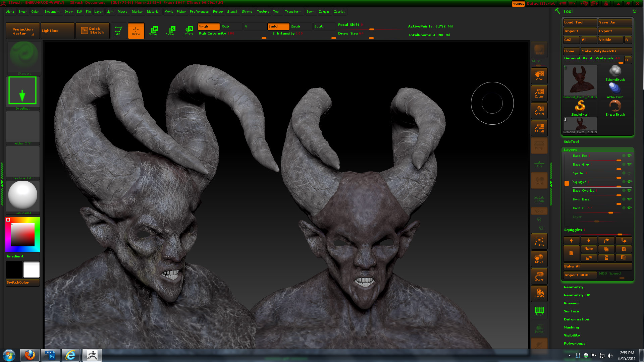The image size is (644, 362).
Task: Expand the SubTool section
Action: pyautogui.click(x=571, y=142)
